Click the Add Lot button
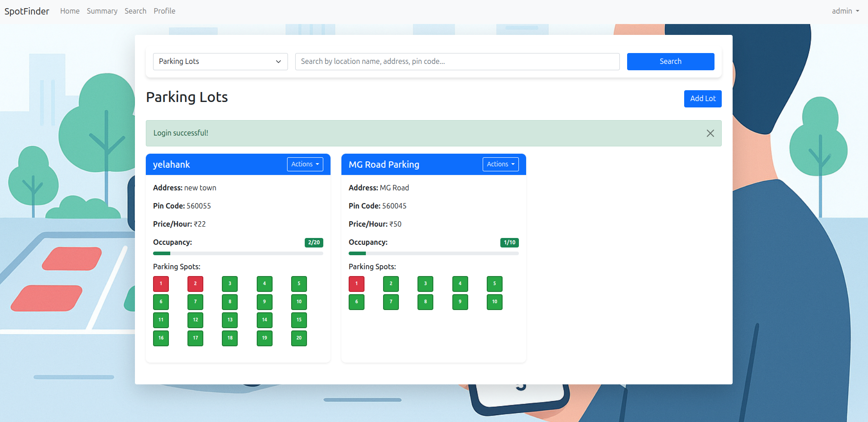 point(702,99)
